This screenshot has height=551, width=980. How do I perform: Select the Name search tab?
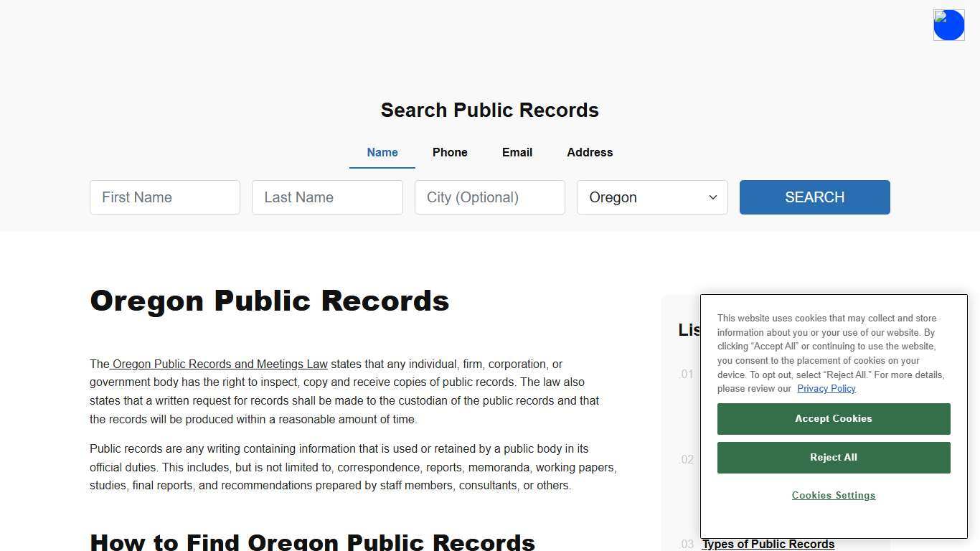(x=382, y=152)
